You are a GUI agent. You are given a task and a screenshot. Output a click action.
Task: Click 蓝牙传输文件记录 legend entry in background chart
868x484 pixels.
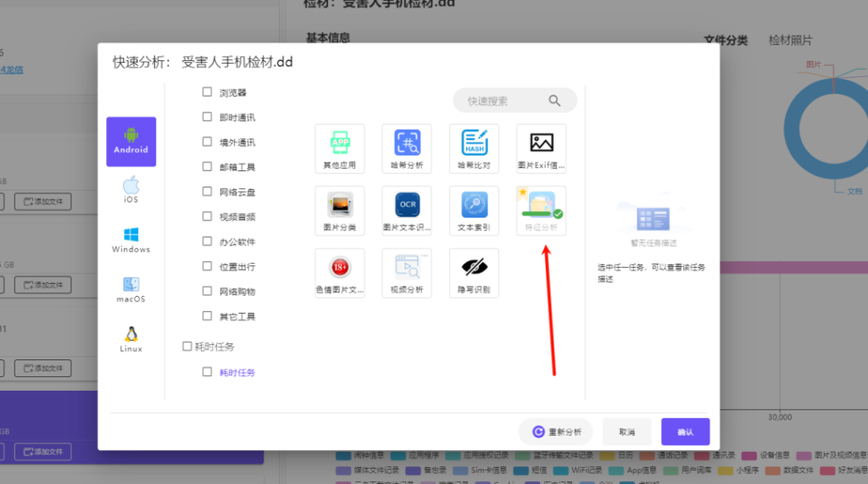point(554,455)
